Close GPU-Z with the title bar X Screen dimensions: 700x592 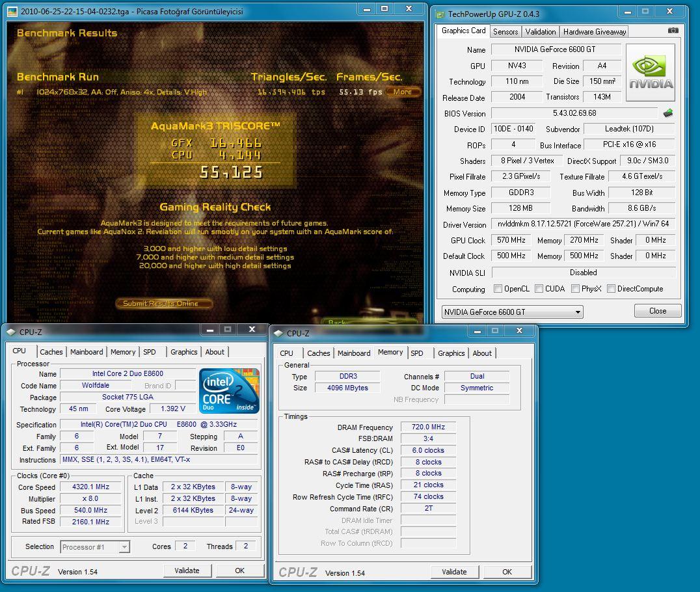click(x=669, y=12)
